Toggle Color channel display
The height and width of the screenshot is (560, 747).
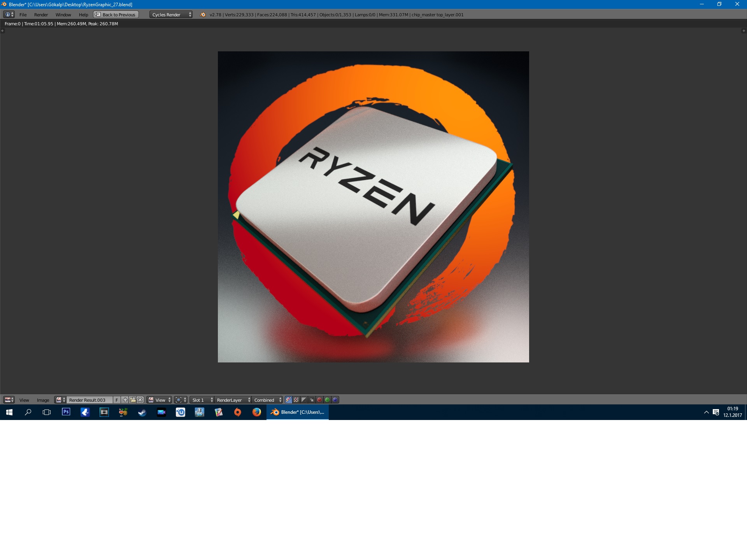(x=296, y=400)
